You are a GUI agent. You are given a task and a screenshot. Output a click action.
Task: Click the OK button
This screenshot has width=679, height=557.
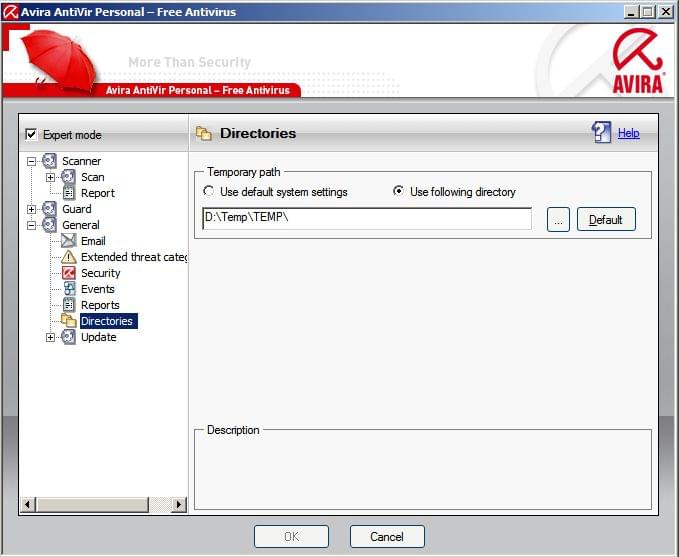(x=291, y=537)
